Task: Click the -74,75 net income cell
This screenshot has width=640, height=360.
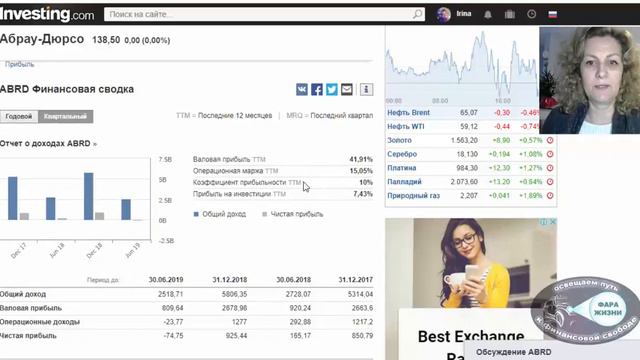Action: click(173, 336)
